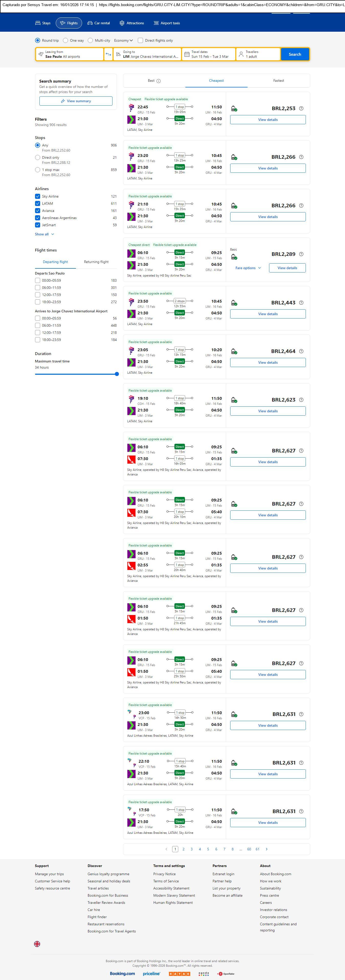Expand Fare options for the Sky Airline flight
The width and height of the screenshot is (345, 980).
(248, 268)
